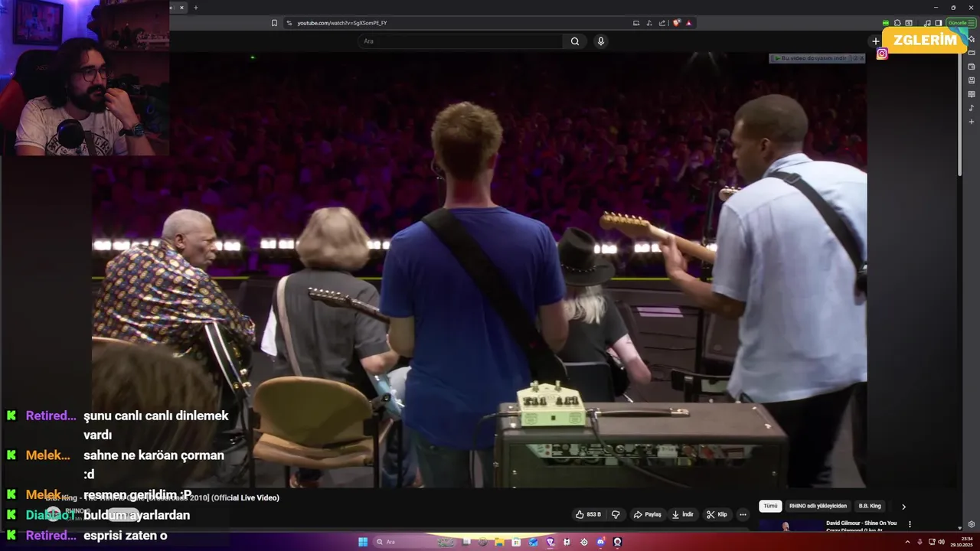This screenshot has width=980, height=551.
Task: Click the Paylaş share button
Action: (x=648, y=514)
